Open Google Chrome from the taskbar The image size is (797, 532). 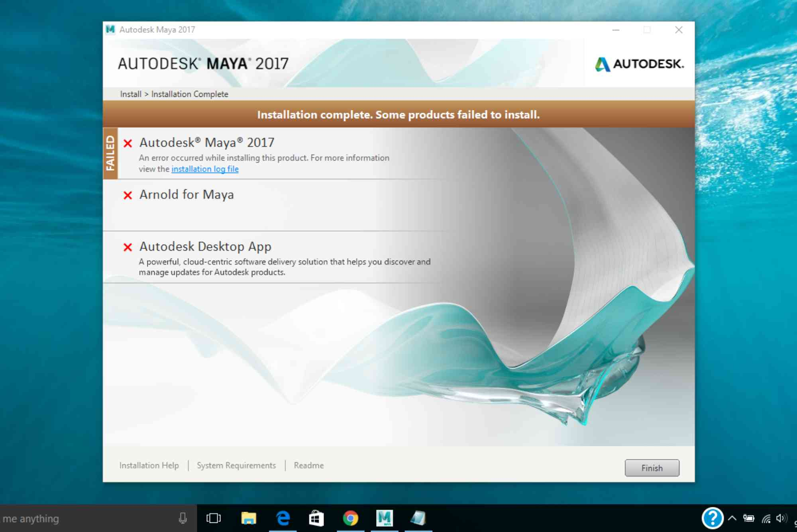pos(350,518)
